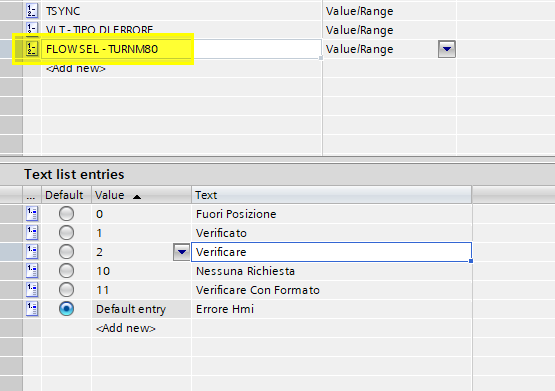Click the entry icon for Verificare row
555x391 pixels.
click(x=32, y=252)
